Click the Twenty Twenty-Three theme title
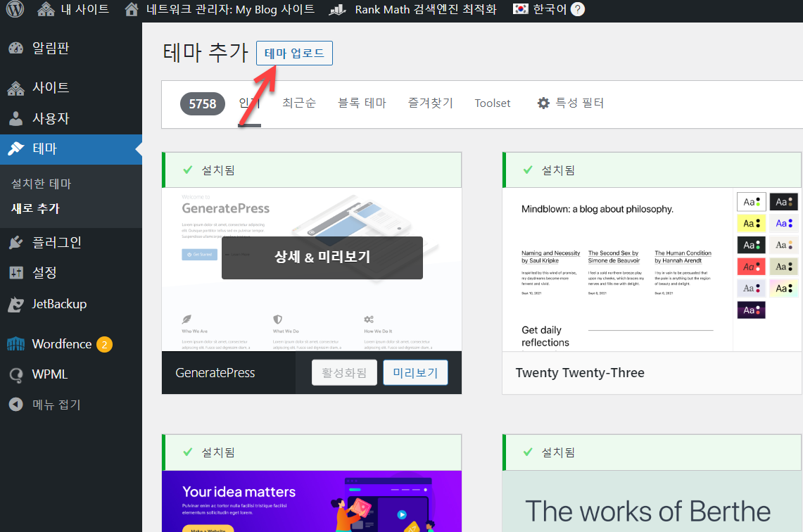This screenshot has width=803, height=532. (x=580, y=373)
